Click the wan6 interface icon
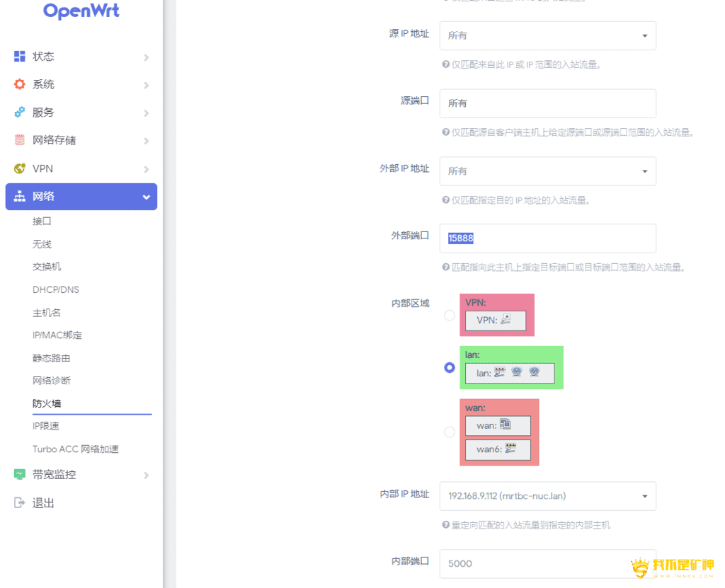The height and width of the screenshot is (588, 725). click(510, 449)
